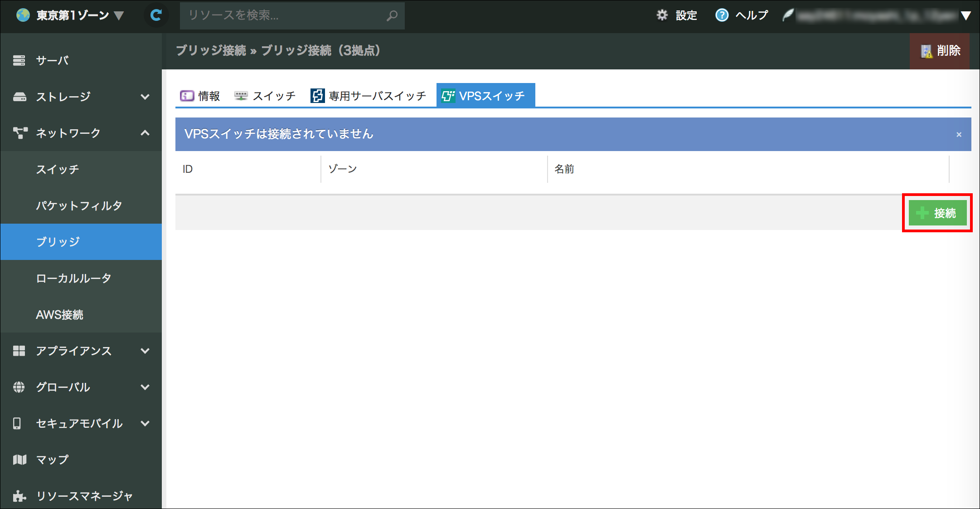Click the globe icon beside グローバル
The width and height of the screenshot is (980, 509).
(19, 387)
